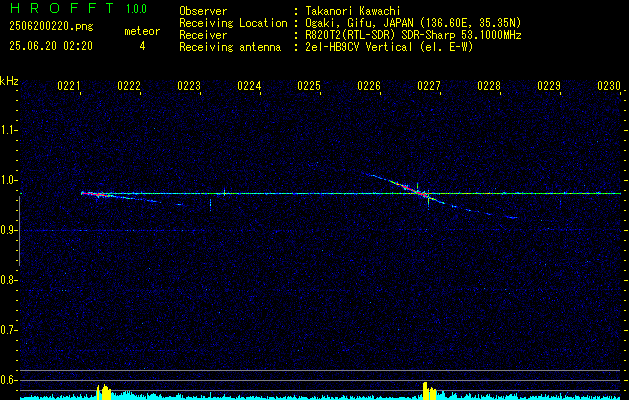Click the 0225 time marker
629x400 pixels.
[x=309, y=86]
